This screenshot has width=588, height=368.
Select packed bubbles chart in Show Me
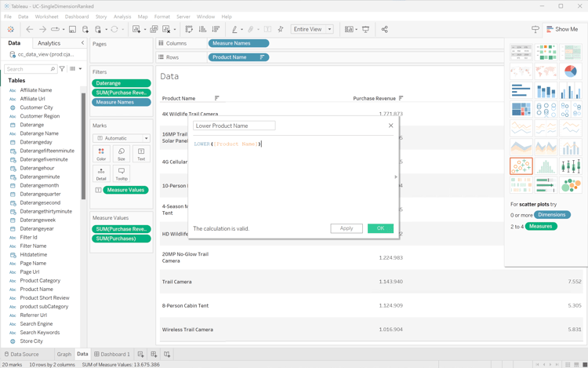(571, 185)
